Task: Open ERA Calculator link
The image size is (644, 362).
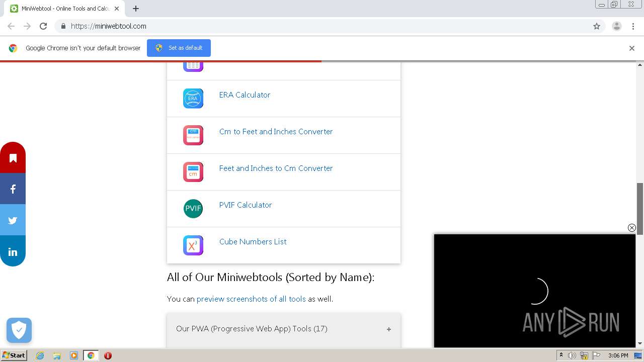Action: click(245, 95)
